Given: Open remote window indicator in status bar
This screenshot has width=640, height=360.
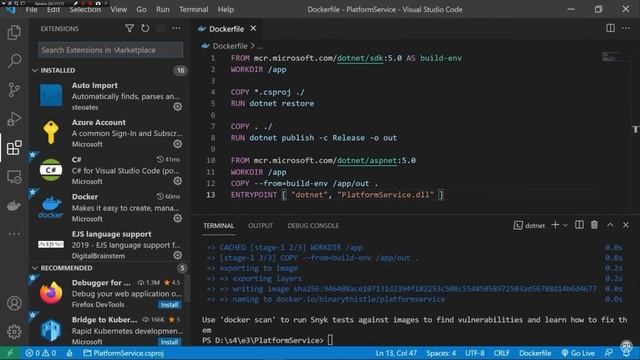Looking at the screenshot, I should [x=10, y=353].
